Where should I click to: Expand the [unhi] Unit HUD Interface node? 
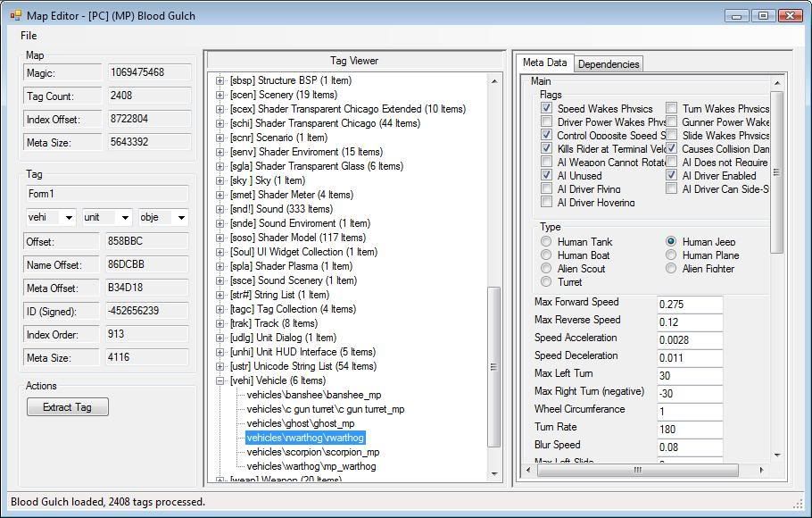(220, 352)
